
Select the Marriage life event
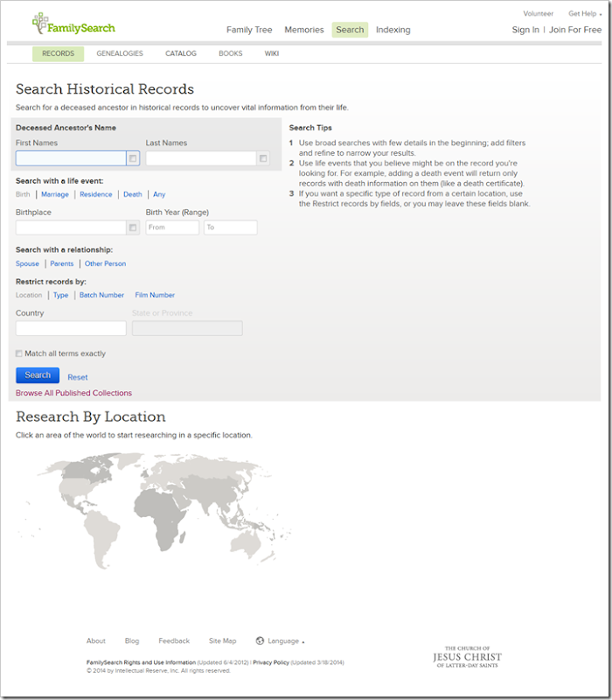coord(55,194)
